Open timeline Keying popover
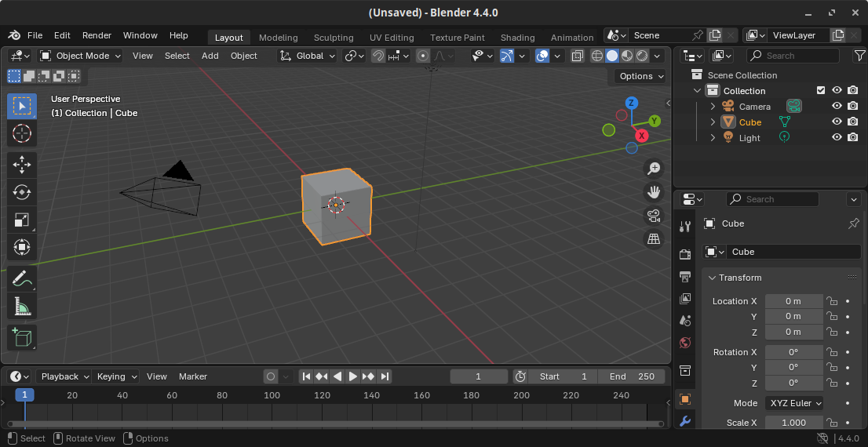Image resolution: width=868 pixels, height=447 pixels. pyautogui.click(x=115, y=376)
